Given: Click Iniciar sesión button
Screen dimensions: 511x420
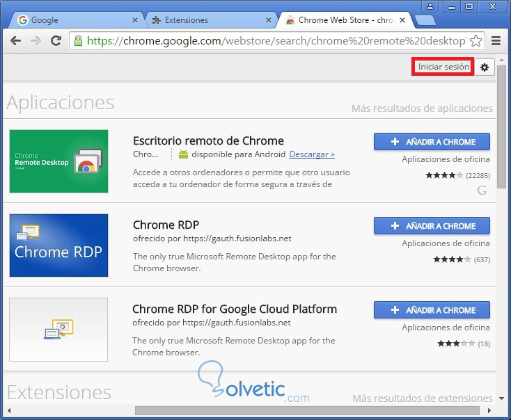Looking at the screenshot, I should tap(443, 67).
